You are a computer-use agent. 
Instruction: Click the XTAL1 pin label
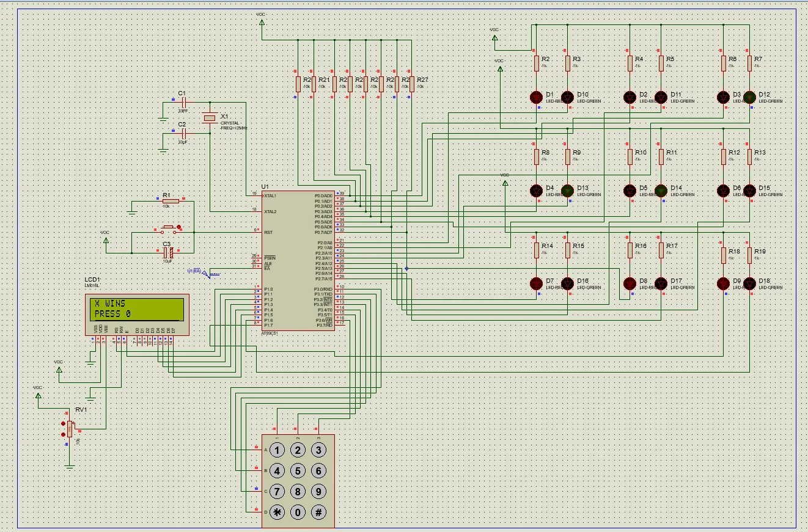[271, 196]
